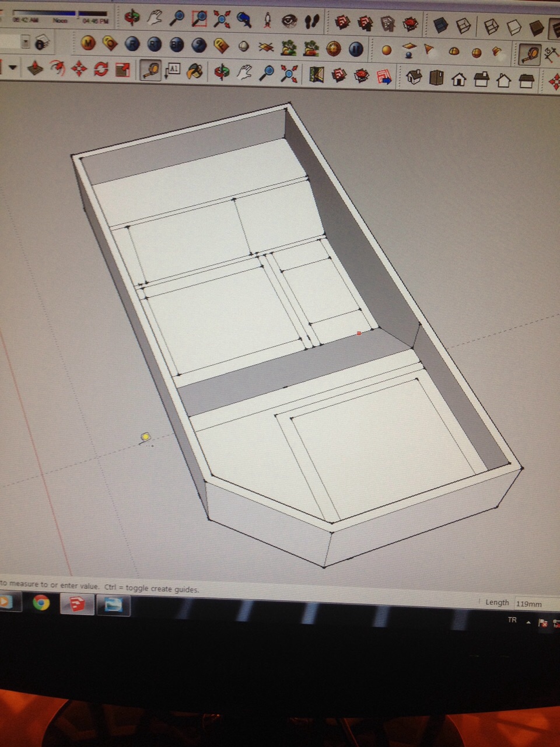Viewport: 560px width, 747px height.
Task: Choose the Paint Bucket tool
Action: pos(195,71)
